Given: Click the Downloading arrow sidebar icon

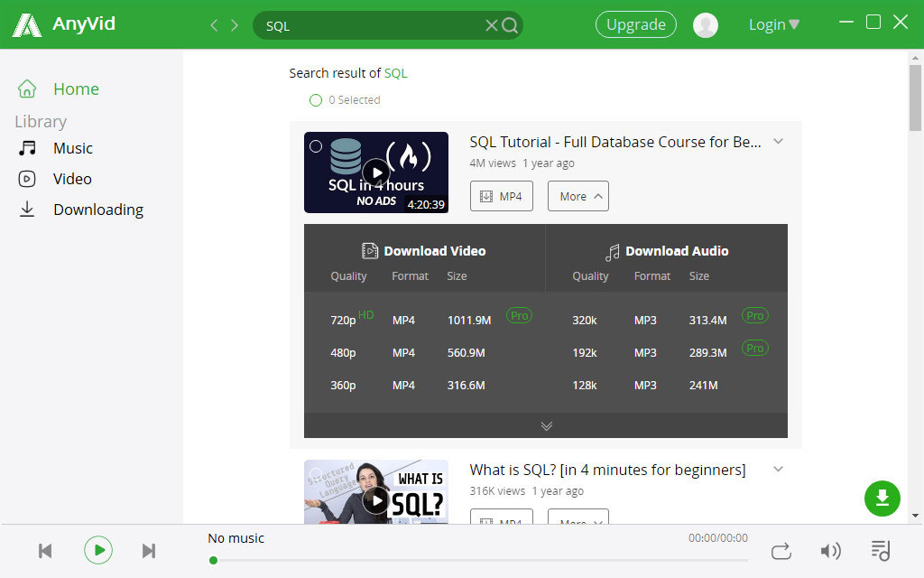Looking at the screenshot, I should pyautogui.click(x=27, y=210).
